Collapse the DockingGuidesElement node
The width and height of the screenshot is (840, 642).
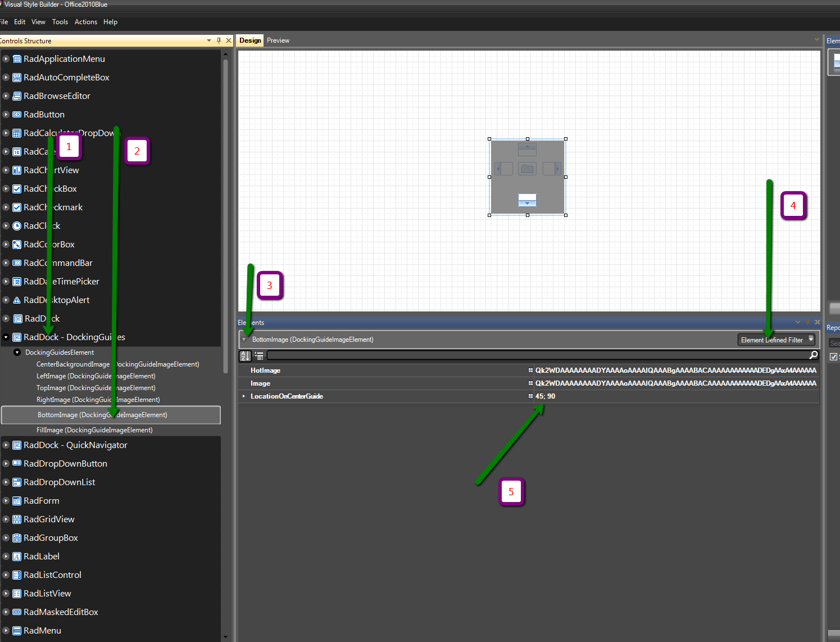click(x=17, y=352)
